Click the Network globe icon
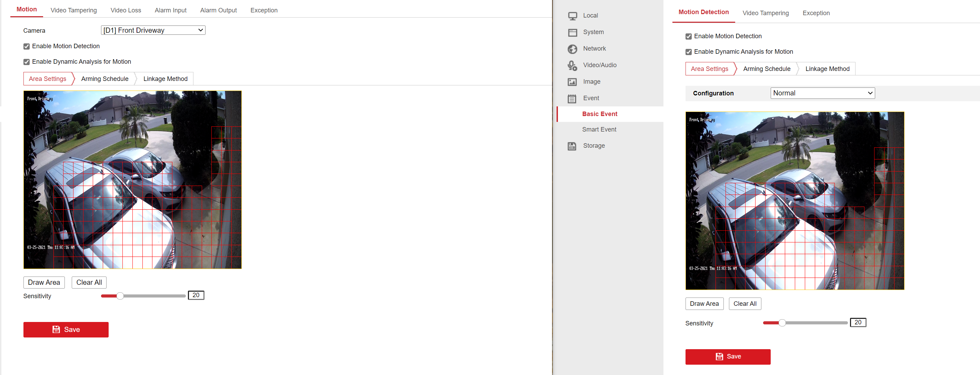This screenshot has width=980, height=375. coord(572,49)
